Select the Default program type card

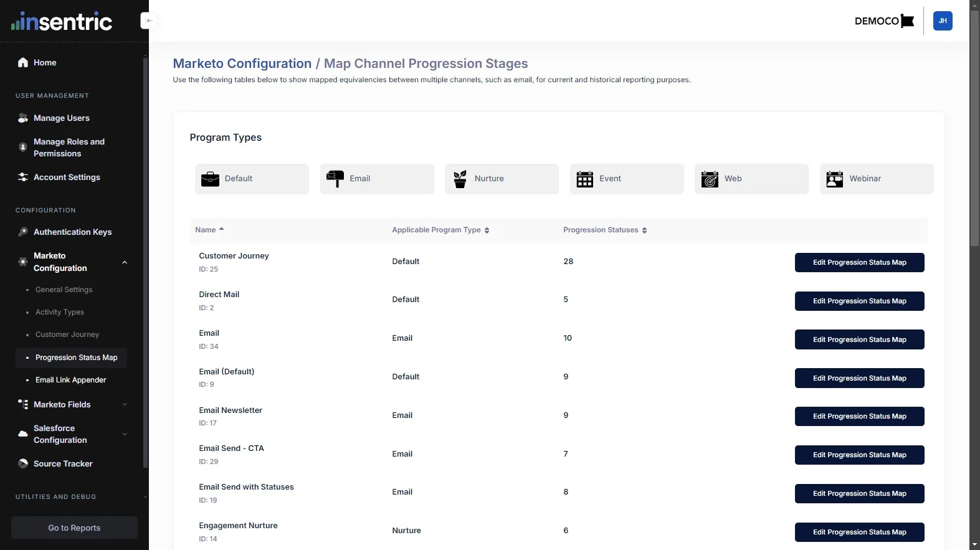(x=252, y=179)
